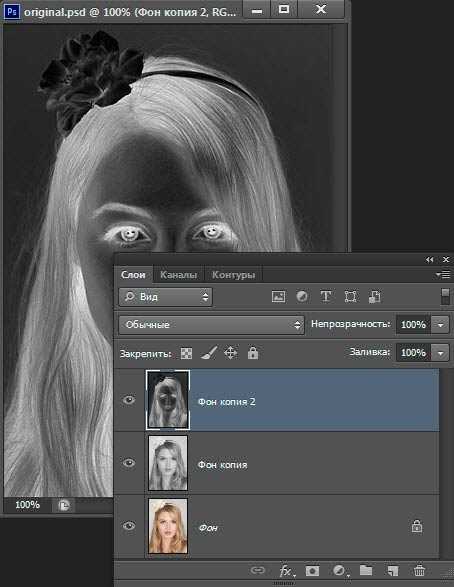Switch to the Каналы tab

(x=178, y=275)
